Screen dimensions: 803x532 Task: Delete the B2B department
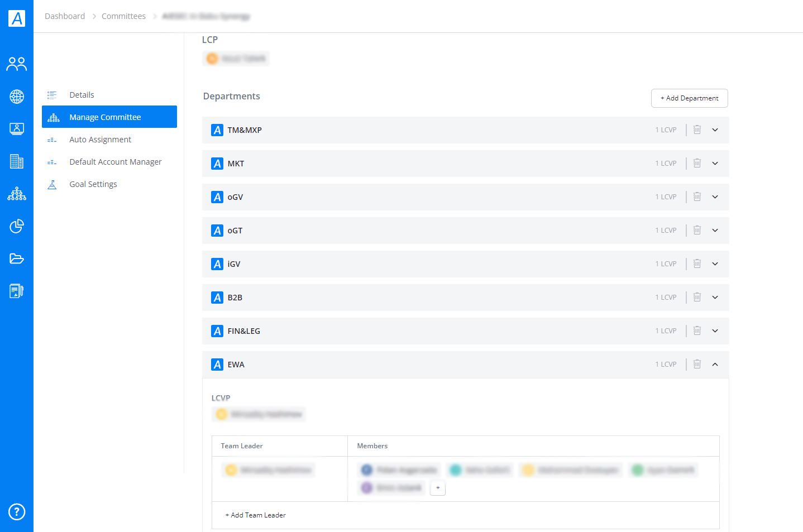(x=697, y=297)
